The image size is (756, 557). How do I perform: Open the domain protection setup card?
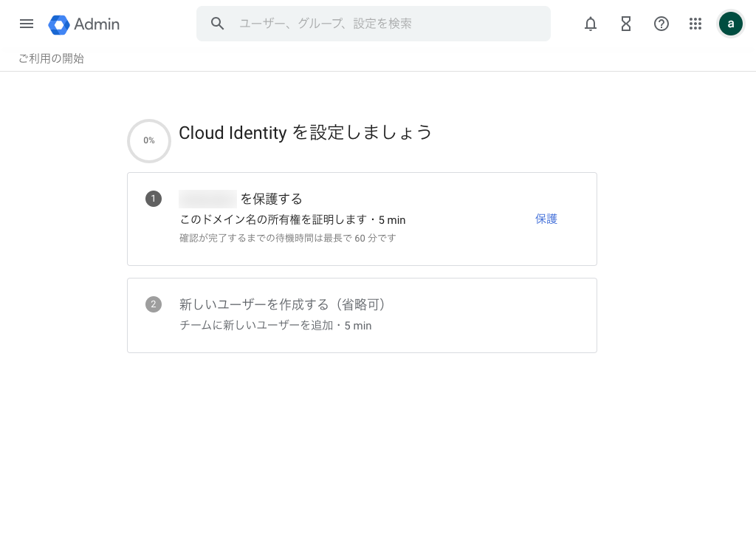click(x=362, y=219)
